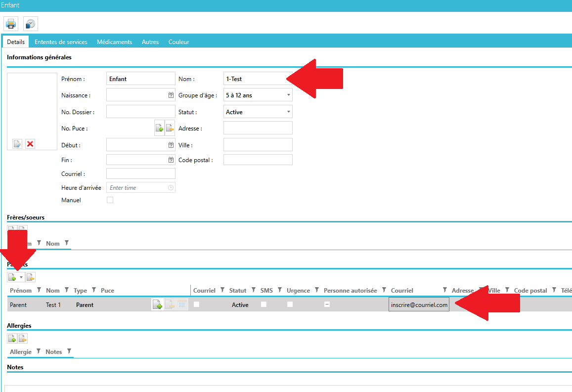This screenshot has height=392, width=572.
Task: Go to the Autres tab
Action: coord(150,42)
